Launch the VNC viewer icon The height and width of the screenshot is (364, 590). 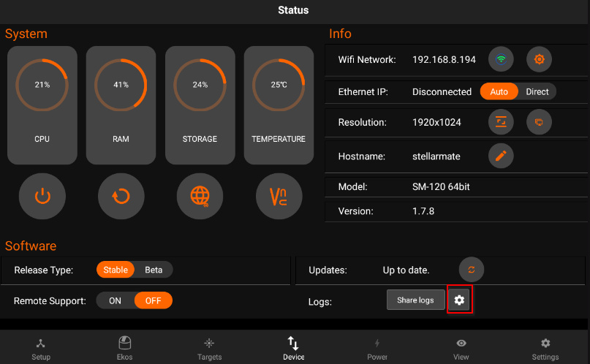point(279,196)
